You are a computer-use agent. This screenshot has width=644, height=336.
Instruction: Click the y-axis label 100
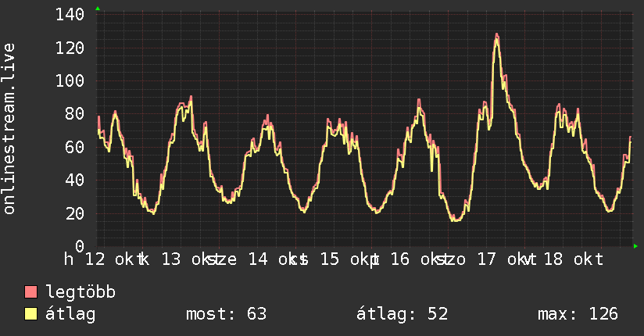click(70, 81)
